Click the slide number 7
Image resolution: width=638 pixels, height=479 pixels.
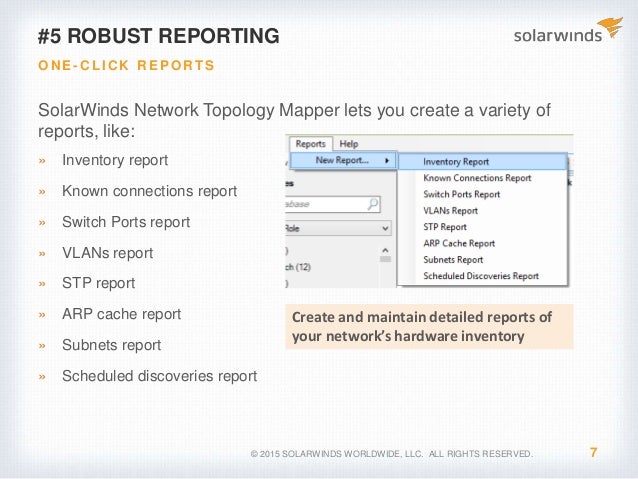coord(593,452)
